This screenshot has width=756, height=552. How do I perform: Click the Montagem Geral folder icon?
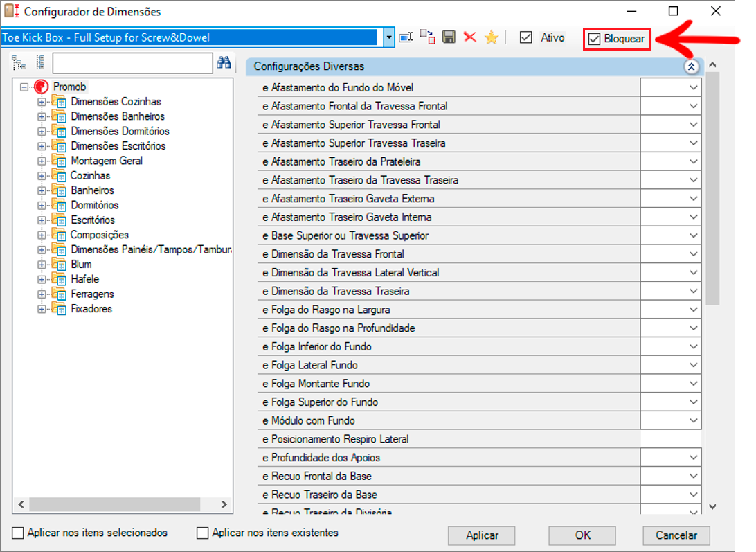point(60,161)
